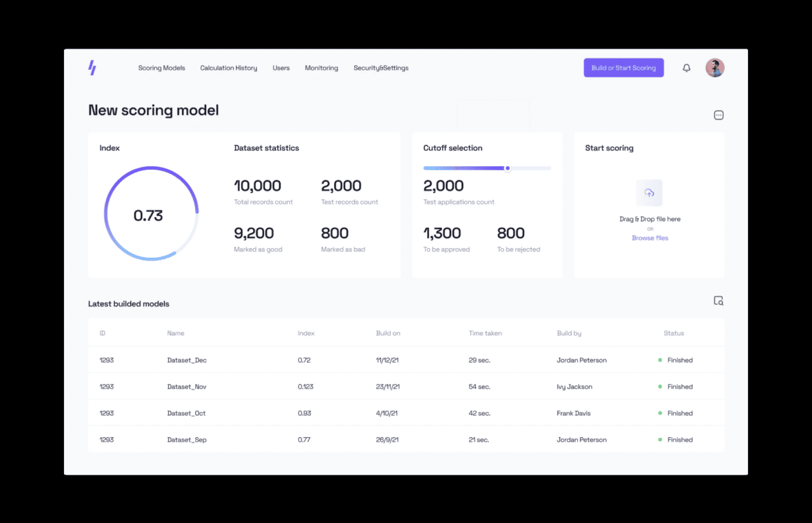812x523 pixels.
Task: Click the 42 sec. time value
Action: tap(480, 413)
